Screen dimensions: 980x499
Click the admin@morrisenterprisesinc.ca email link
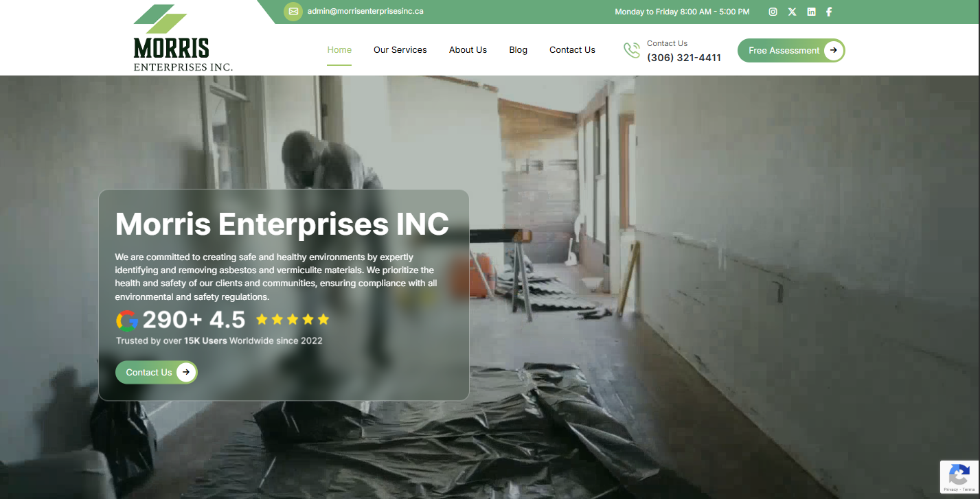[x=365, y=11]
